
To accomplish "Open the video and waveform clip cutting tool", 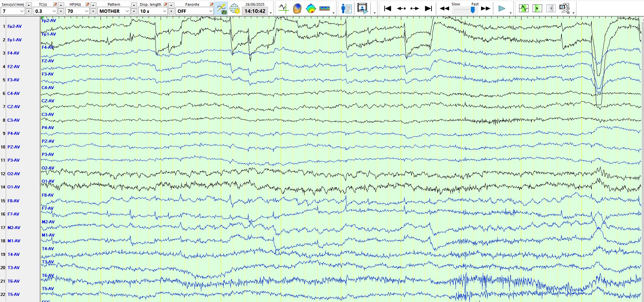I will tap(565, 8).
